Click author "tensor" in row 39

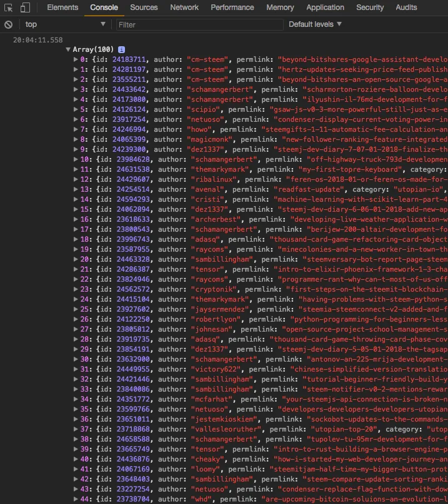pyautogui.click(x=208, y=449)
